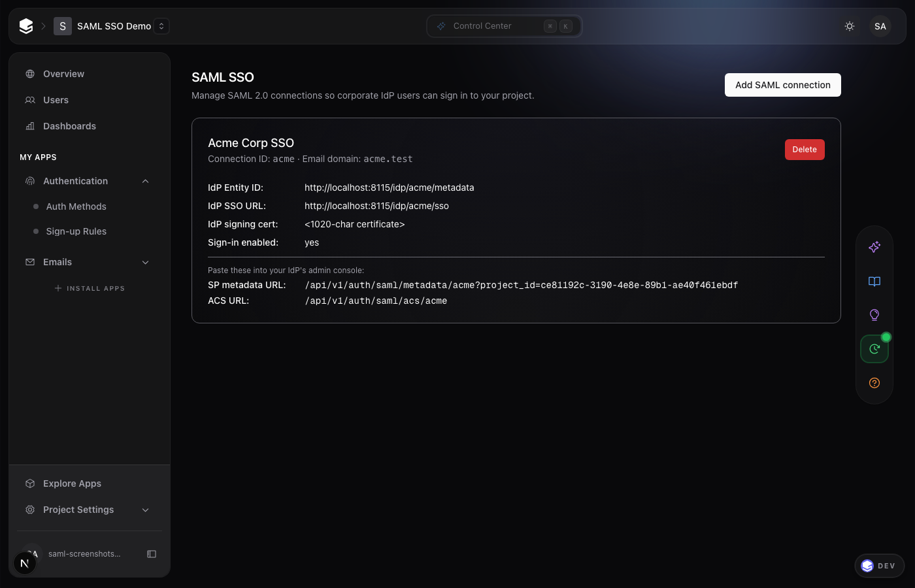Viewport: 915px width, 588px height.
Task: Toggle light/dark theme sun icon
Action: (850, 26)
